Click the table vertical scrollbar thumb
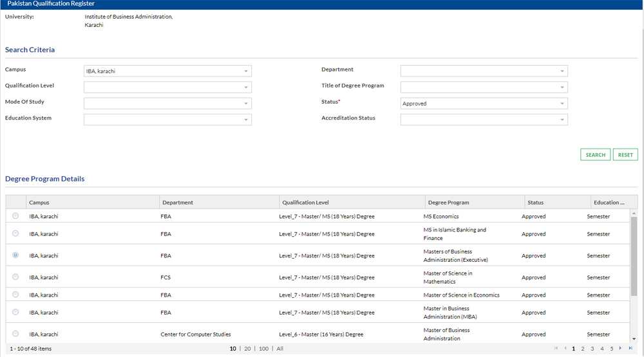Screen dimensions: 644x357 [x=634, y=257]
